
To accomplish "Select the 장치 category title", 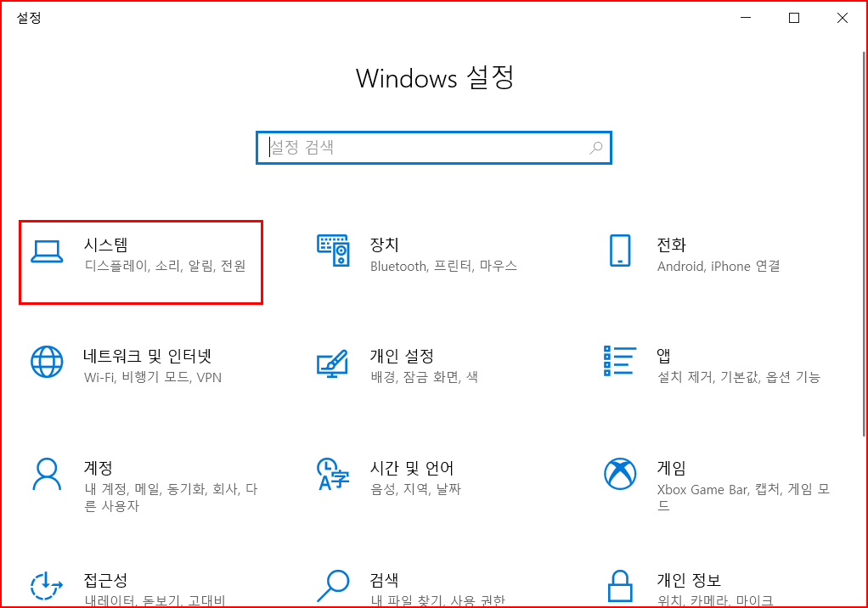I will click(x=384, y=245).
